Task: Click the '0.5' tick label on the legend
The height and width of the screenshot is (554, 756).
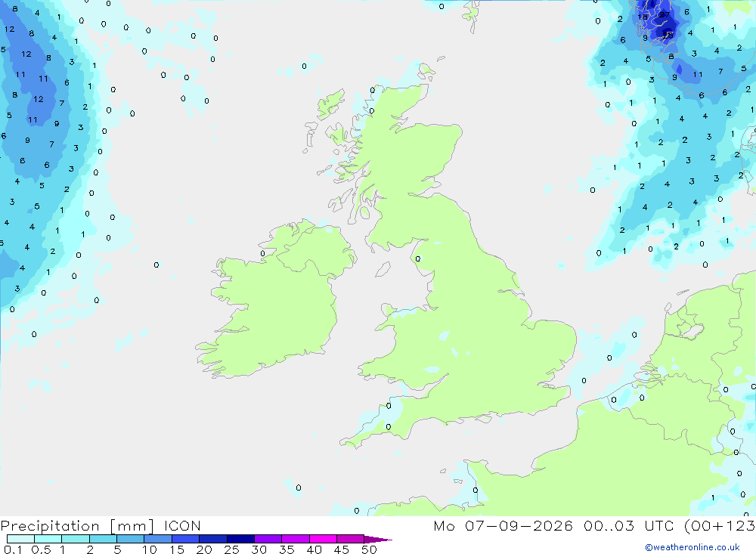Action: tap(41, 549)
